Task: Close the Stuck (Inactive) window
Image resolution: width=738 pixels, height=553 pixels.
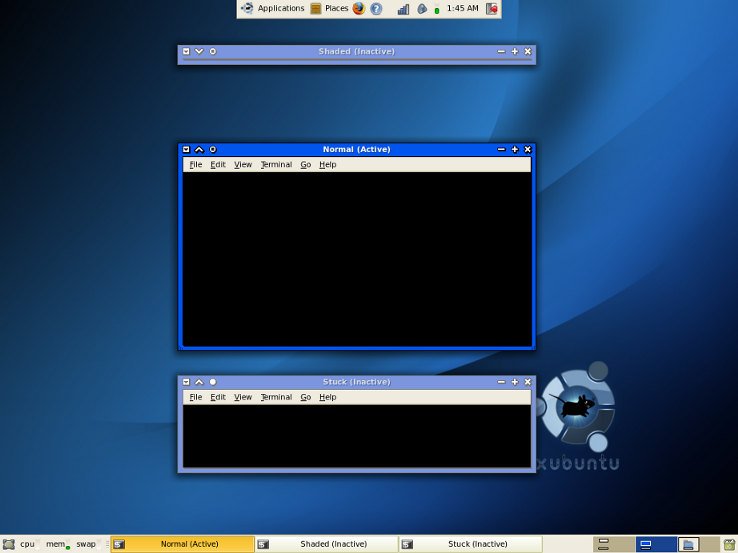Action: [528, 382]
